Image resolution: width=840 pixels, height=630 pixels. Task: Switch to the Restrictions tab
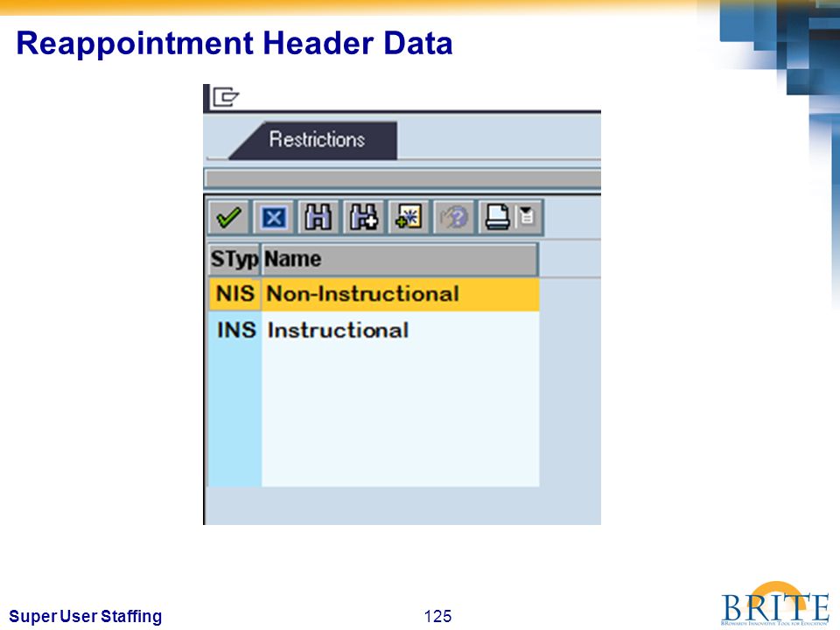(317, 140)
